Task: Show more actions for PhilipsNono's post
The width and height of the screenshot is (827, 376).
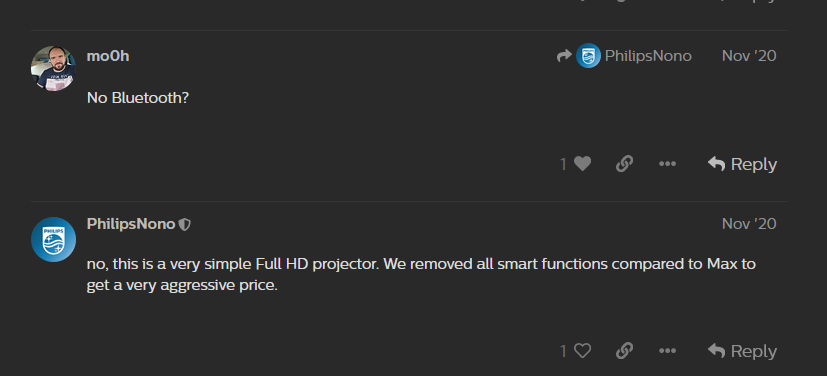Action: 667,351
